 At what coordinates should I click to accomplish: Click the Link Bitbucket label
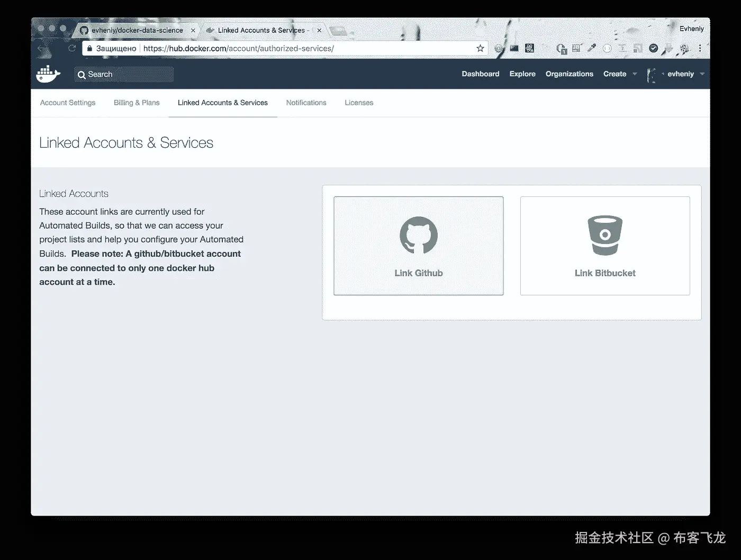click(605, 273)
